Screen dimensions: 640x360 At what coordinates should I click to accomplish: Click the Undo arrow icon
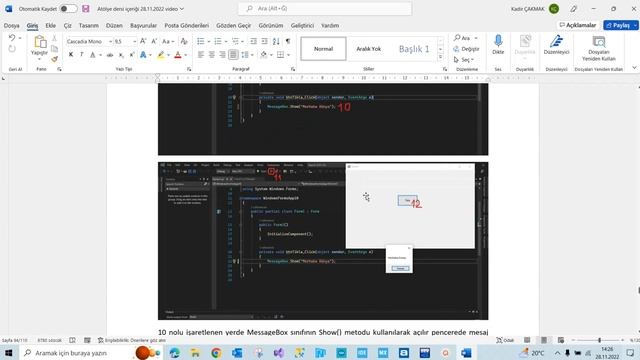click(12, 38)
